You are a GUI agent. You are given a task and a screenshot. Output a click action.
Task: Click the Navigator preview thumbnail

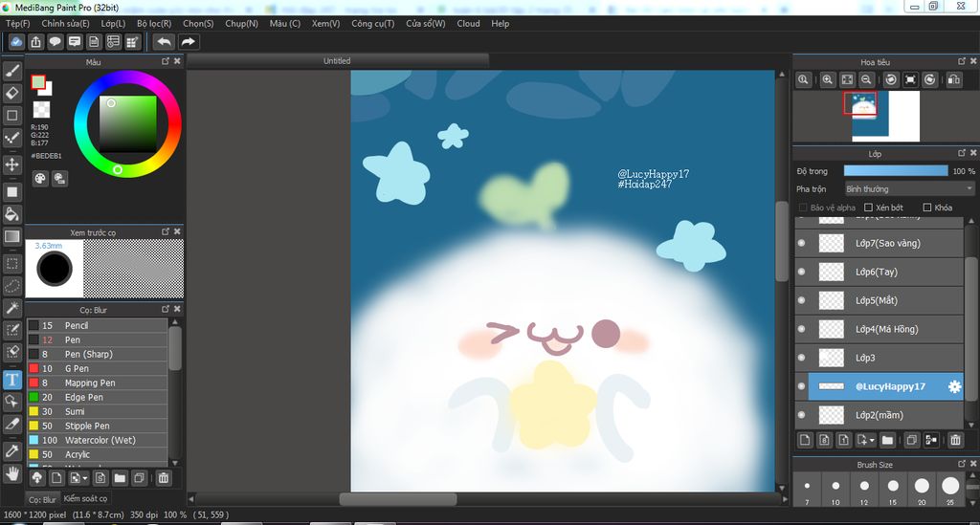(x=885, y=116)
